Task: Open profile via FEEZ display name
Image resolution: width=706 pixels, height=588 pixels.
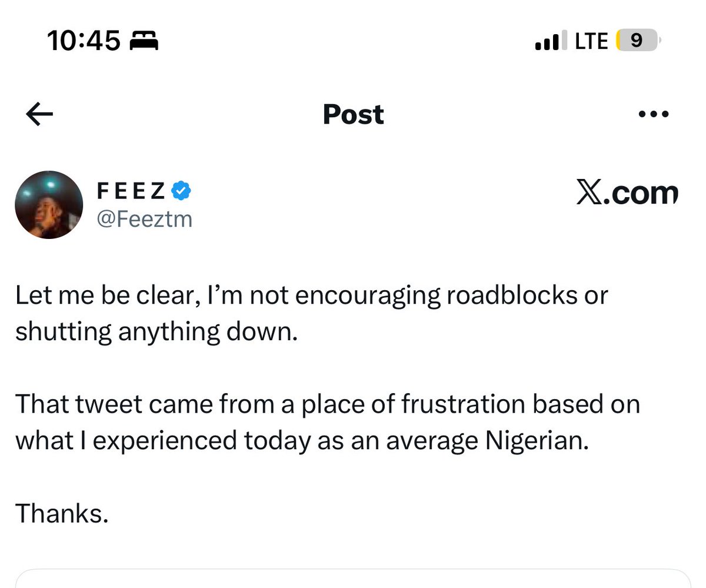Action: click(131, 191)
